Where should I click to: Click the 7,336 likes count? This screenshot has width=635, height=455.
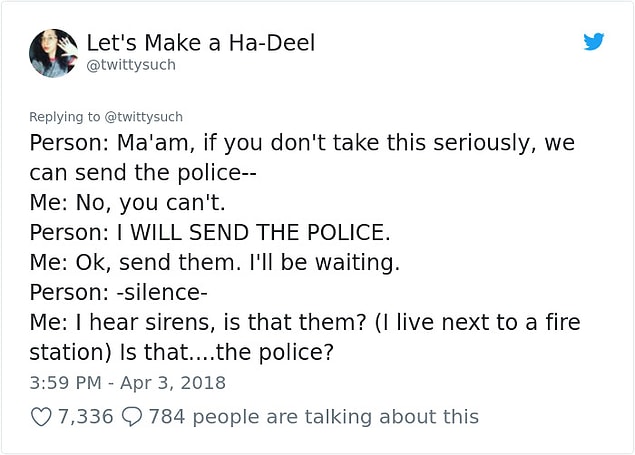point(85,417)
